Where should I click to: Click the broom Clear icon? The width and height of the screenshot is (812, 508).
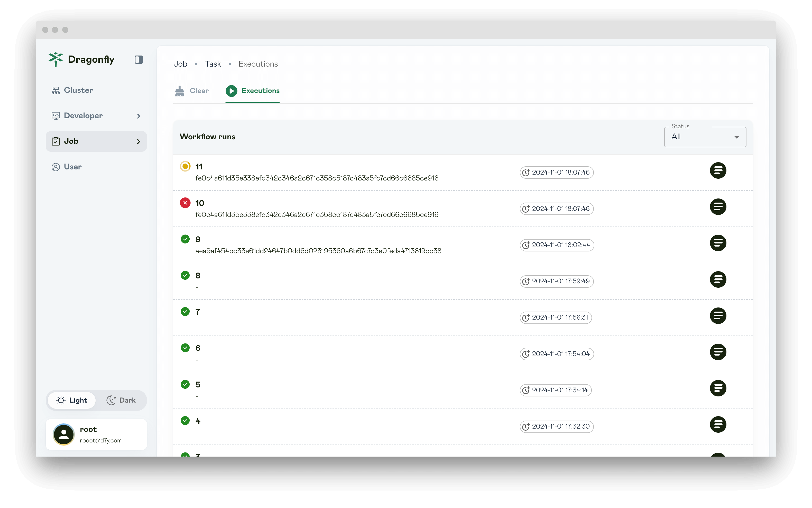pyautogui.click(x=180, y=91)
